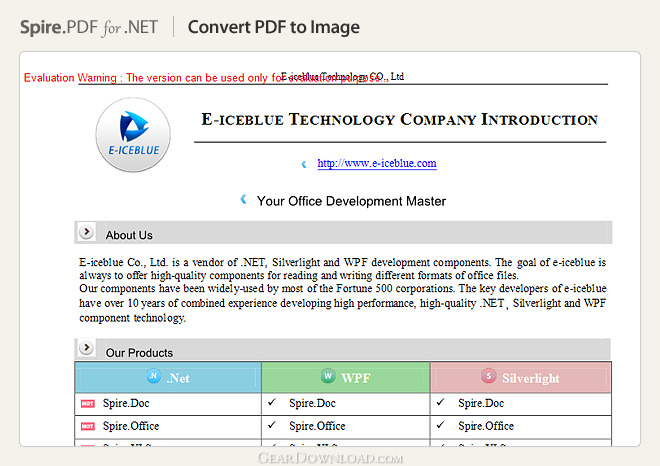Click the blue arrow beside the website link

coord(304,164)
